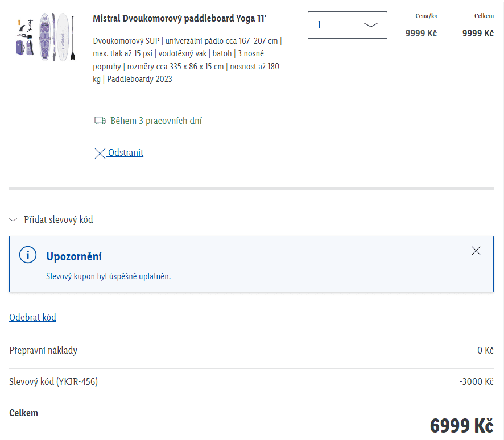Viewport: 504px width, 440px height.
Task: Open the Mistral Dvoukomorový paddleboard Yoga title
Action: point(179,19)
